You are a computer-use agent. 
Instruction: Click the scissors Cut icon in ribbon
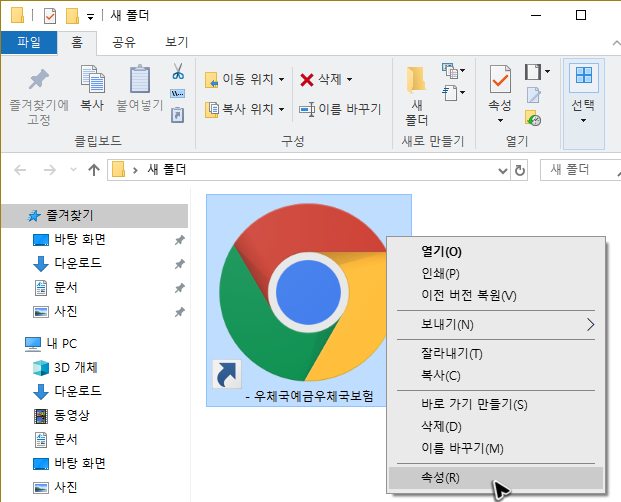click(178, 71)
